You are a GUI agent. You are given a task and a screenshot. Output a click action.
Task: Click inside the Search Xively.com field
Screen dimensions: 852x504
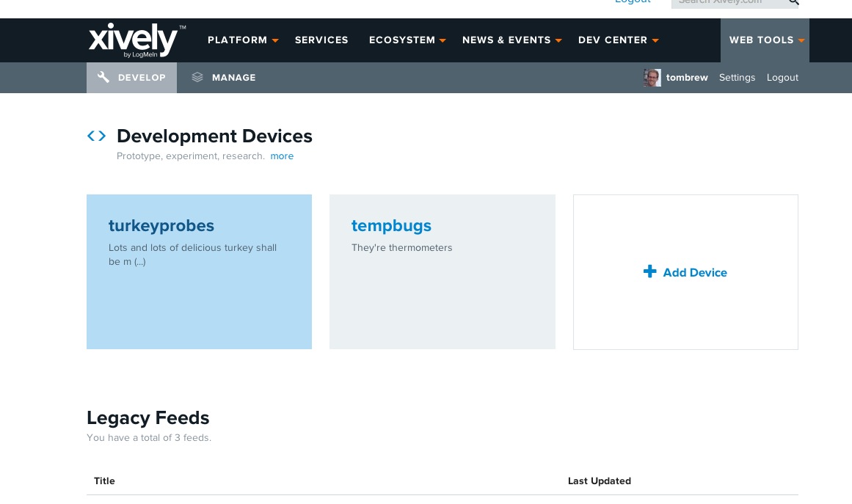click(727, 1)
